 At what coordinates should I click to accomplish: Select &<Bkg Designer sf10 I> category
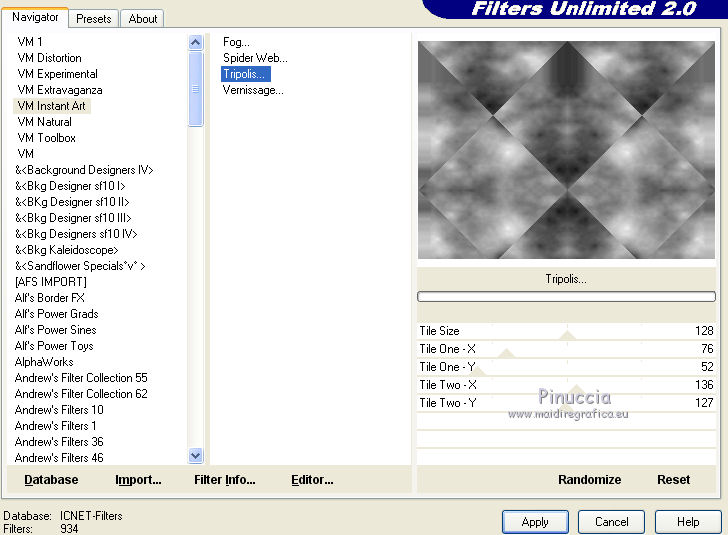click(70, 186)
